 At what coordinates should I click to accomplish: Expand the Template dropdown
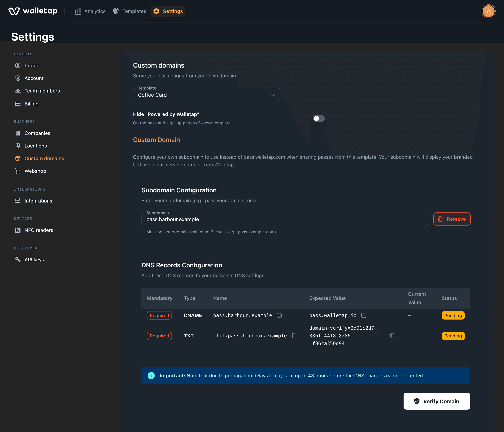click(206, 95)
